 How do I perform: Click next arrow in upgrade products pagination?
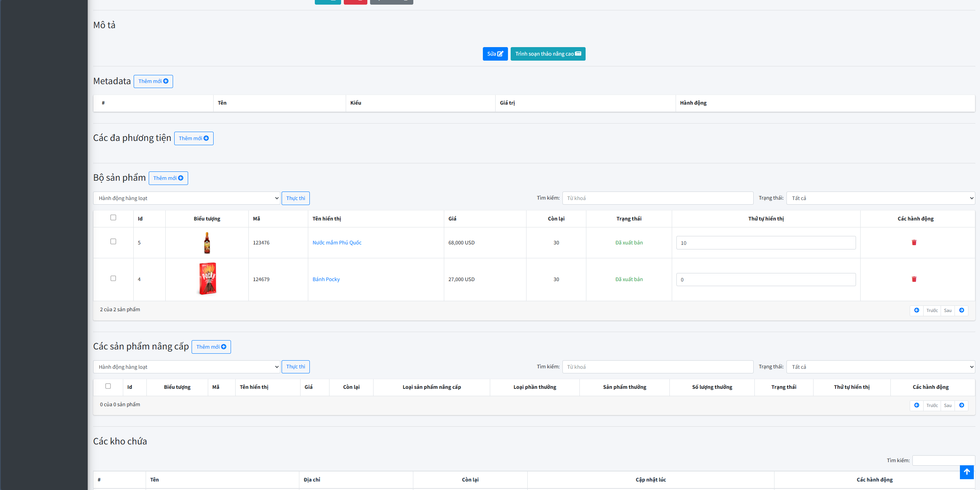pyautogui.click(x=961, y=405)
